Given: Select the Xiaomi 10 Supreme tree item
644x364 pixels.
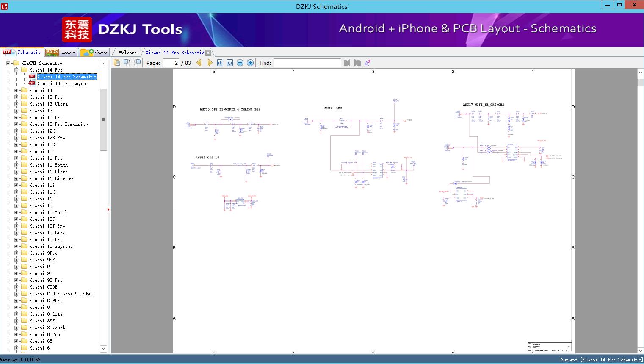Looking at the screenshot, I should point(51,246).
